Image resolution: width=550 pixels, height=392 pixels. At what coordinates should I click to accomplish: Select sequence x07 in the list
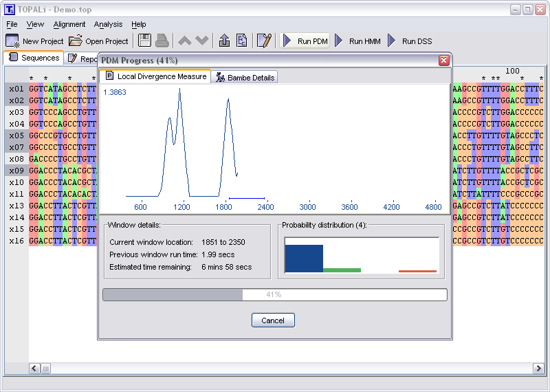point(16,147)
